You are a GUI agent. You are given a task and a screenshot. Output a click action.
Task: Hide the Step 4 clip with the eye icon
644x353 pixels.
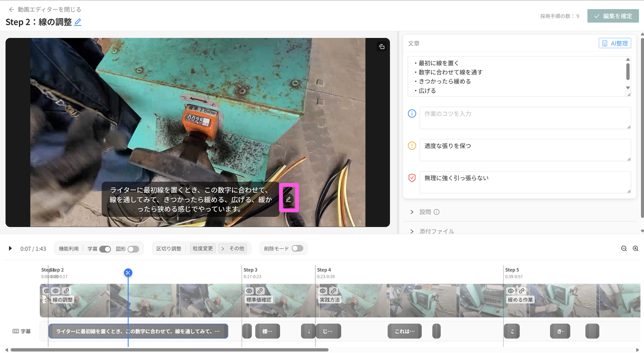click(323, 291)
